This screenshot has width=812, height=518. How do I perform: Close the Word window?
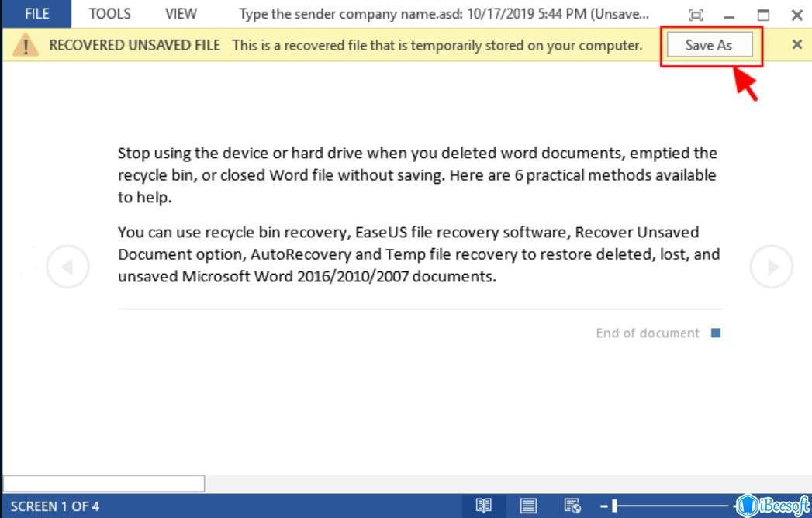point(796,15)
